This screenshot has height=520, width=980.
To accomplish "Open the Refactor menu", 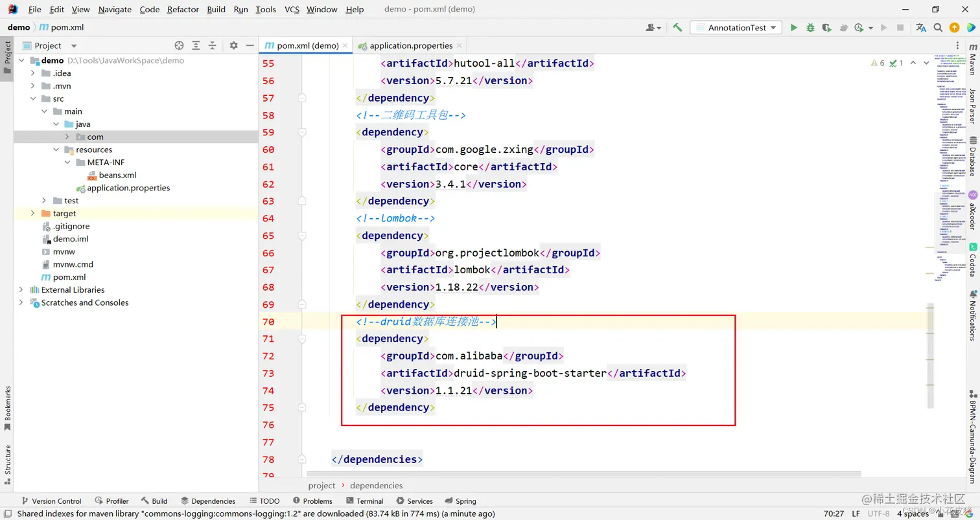I will coord(183,9).
